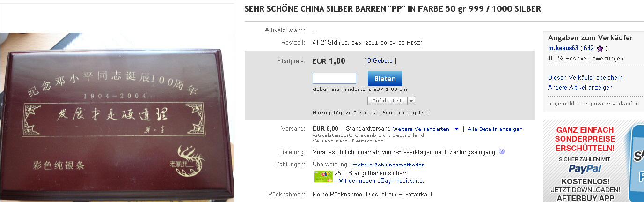Open the 642 feedback score link
The width and height of the screenshot is (644, 202).
coord(588,48)
